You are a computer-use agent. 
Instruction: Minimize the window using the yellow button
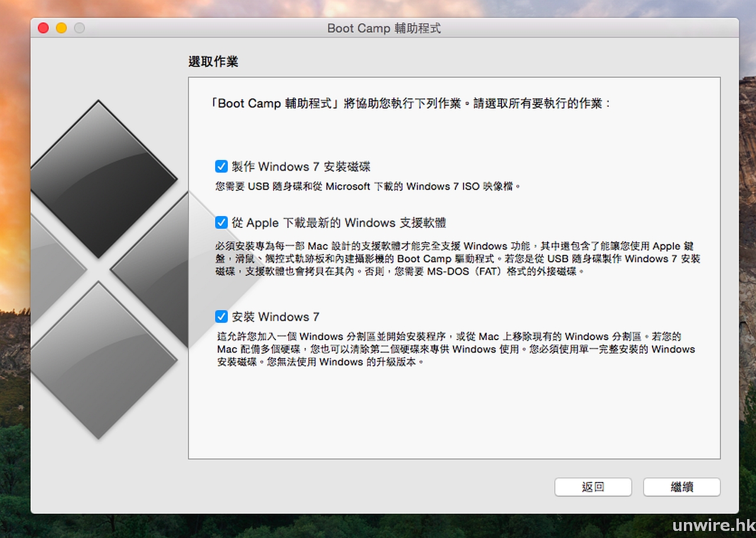click(61, 28)
